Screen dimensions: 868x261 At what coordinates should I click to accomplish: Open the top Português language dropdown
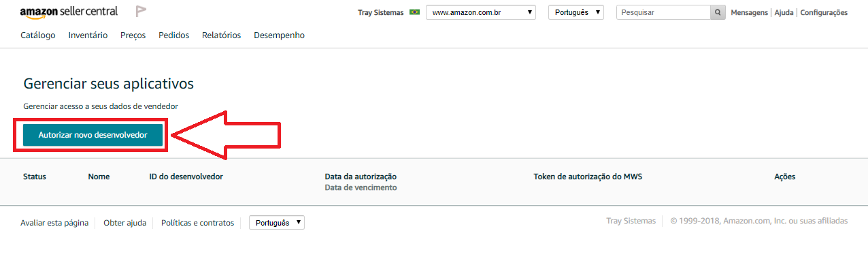click(575, 12)
